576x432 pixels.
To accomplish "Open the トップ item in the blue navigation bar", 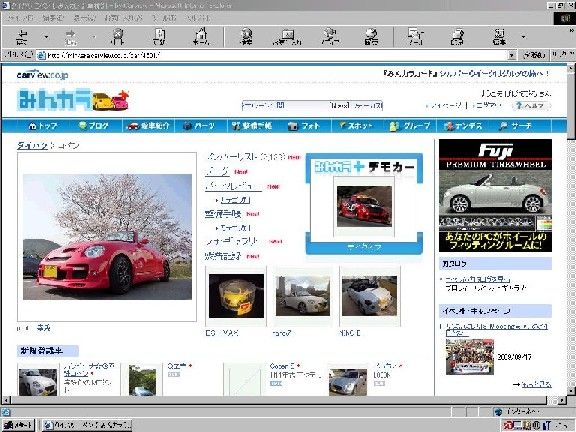I will coord(43,126).
